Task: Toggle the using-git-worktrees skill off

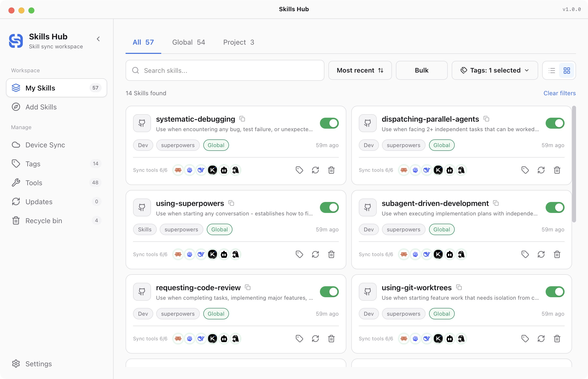Action: 555,292
